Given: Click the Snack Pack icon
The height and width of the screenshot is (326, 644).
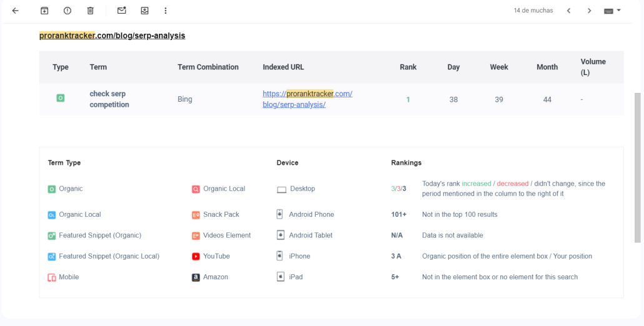Looking at the screenshot, I should pyautogui.click(x=196, y=215).
